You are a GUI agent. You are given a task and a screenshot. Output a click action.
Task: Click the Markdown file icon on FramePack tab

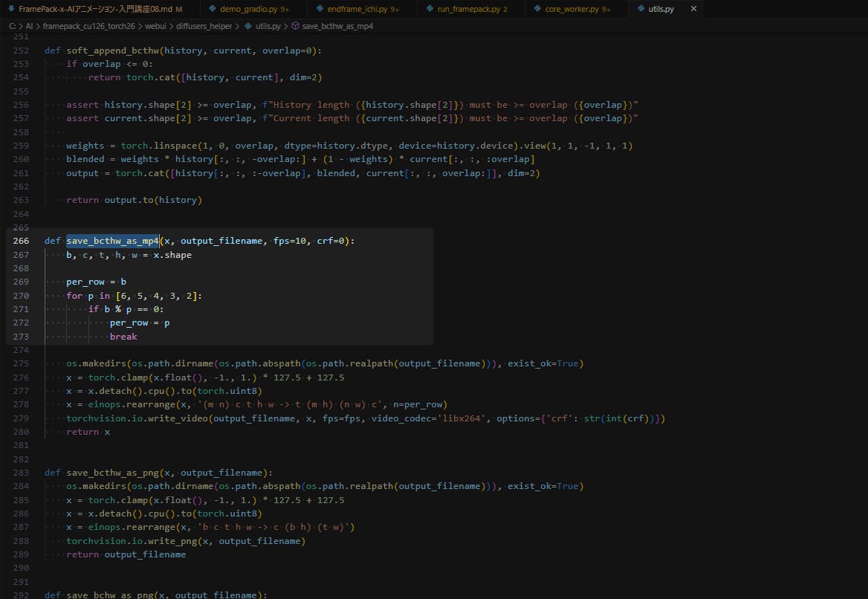point(10,9)
